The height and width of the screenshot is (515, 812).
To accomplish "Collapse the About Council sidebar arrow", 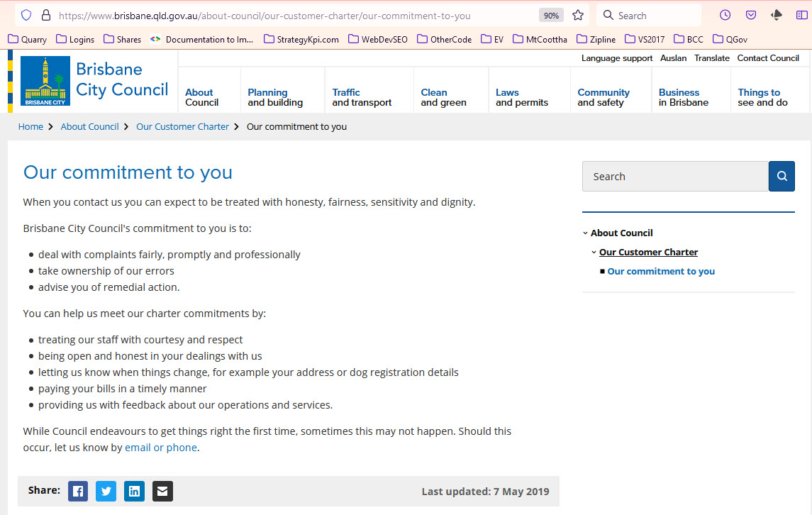I will click(x=585, y=233).
